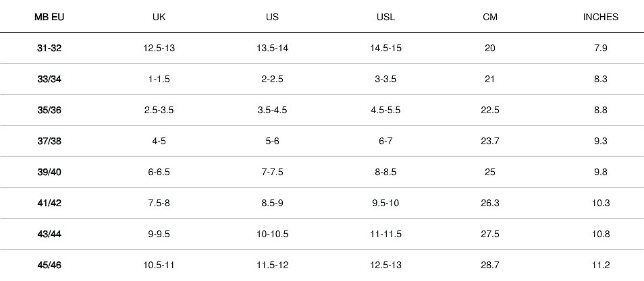The height and width of the screenshot is (281, 644).
Task: Click the 45/46 MB EU size label
Action: pos(49,265)
